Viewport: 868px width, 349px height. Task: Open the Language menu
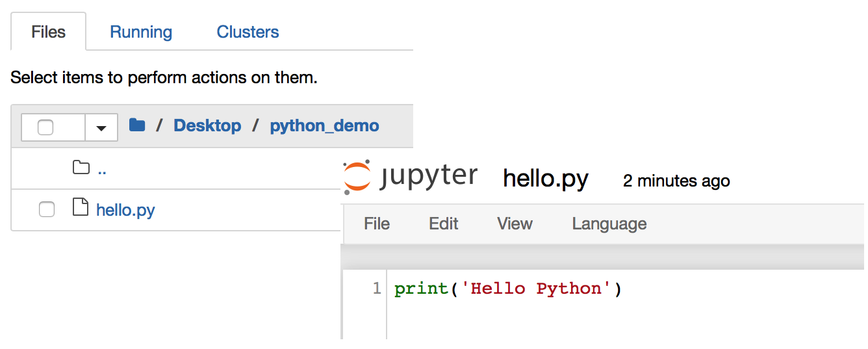coord(609,224)
